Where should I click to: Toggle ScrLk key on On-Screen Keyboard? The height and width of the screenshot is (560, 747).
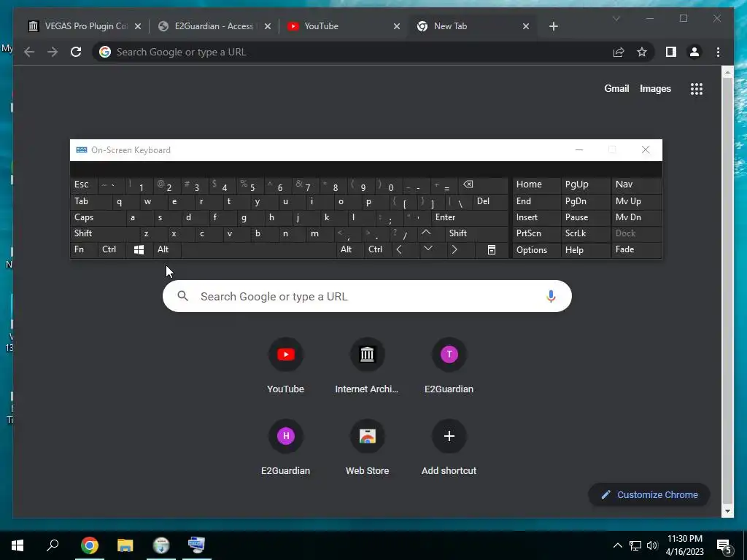tap(586, 233)
